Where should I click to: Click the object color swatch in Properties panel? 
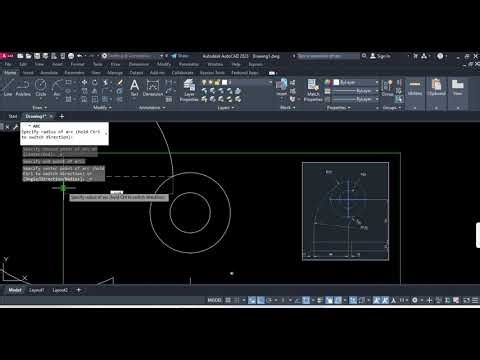(x=336, y=82)
